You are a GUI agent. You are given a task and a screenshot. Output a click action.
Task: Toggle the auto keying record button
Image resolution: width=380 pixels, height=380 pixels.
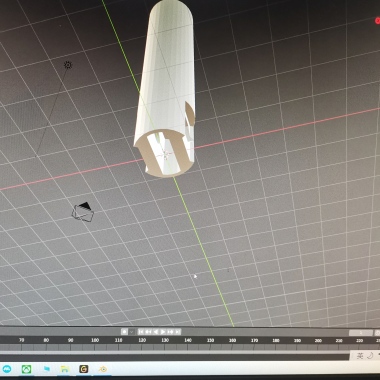coord(124,332)
